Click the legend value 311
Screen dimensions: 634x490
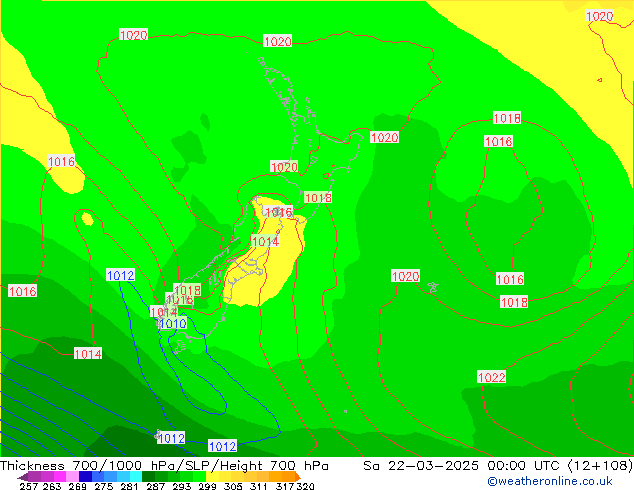(x=259, y=486)
